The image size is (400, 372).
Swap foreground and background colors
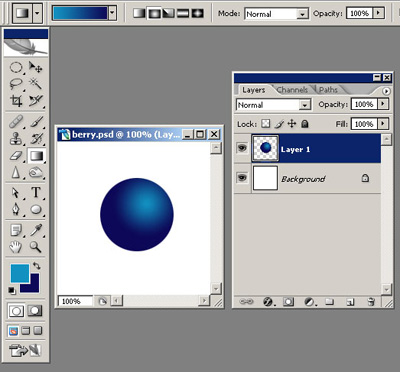(x=36, y=266)
